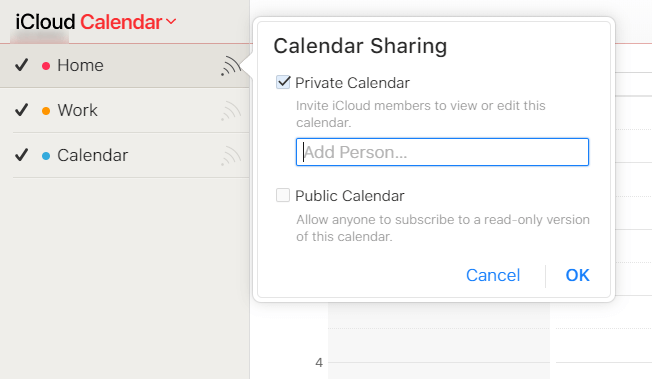Select the Work calendar row
Screen dimensions: 652x379
(x=125, y=110)
